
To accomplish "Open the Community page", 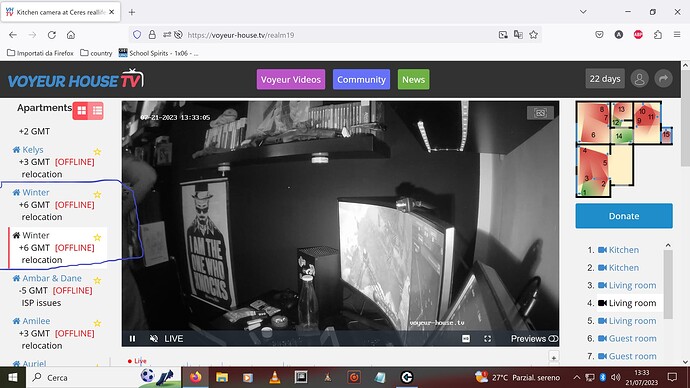I will click(361, 80).
